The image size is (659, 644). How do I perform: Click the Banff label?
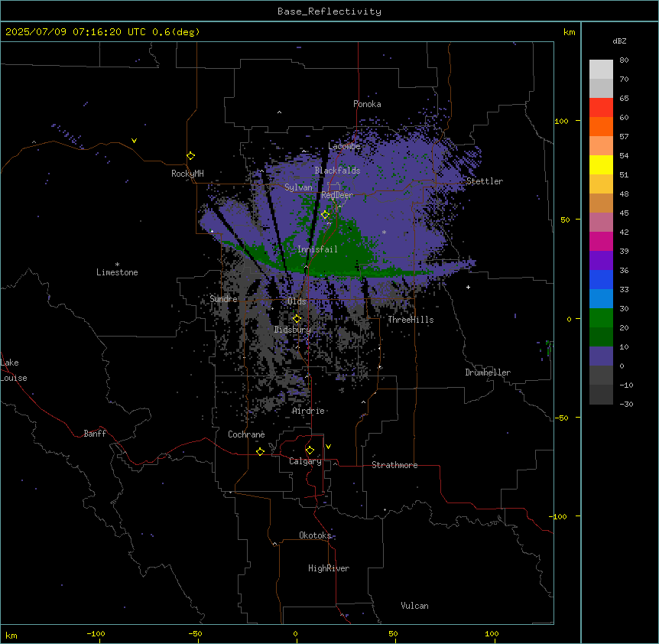[95, 434]
